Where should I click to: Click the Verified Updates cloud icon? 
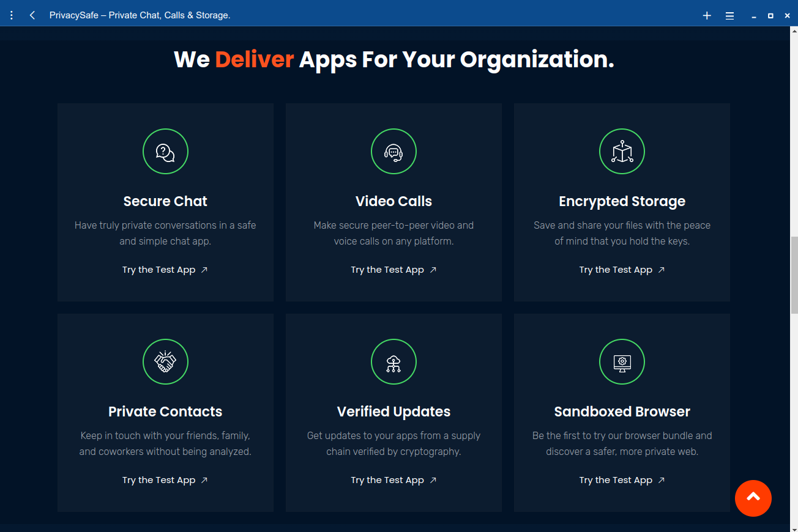click(393, 361)
